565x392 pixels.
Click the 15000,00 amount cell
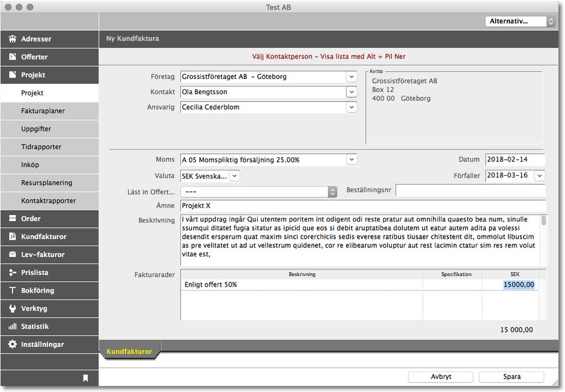pyautogui.click(x=510, y=284)
